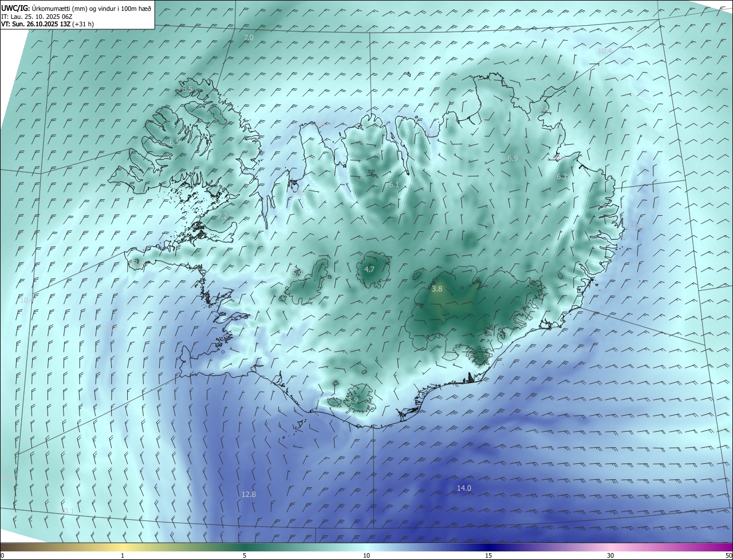This screenshot has height=560, width=733.
Task: Pick the yellow segment of the colour bar
Action: coord(123,547)
